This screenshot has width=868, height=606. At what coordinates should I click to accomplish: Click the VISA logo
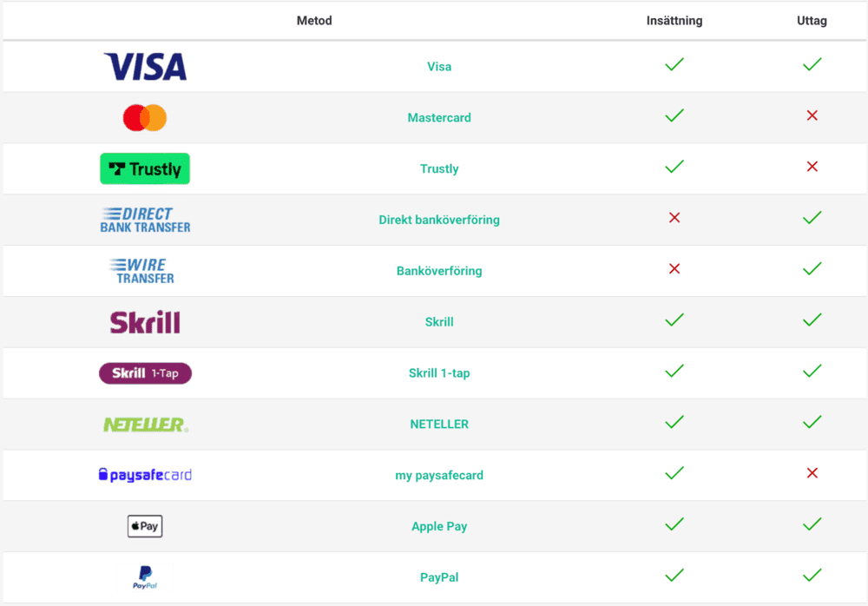145,67
